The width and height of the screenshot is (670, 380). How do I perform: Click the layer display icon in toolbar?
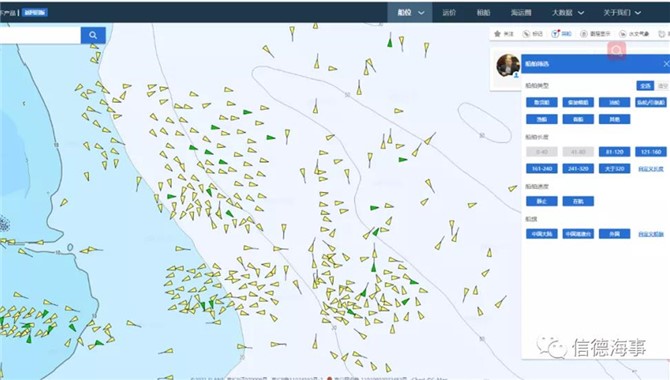pos(583,34)
